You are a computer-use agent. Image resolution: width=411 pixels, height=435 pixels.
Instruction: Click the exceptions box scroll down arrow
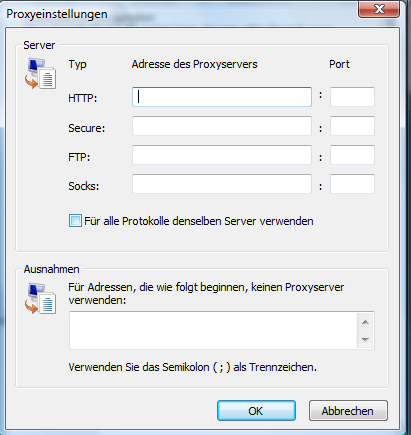(x=365, y=340)
